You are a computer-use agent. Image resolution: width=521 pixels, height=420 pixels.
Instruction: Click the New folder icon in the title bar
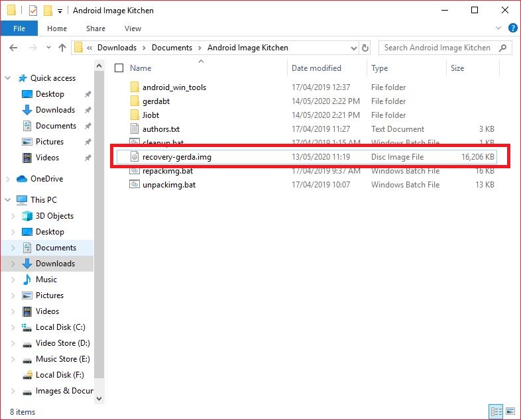(48, 11)
